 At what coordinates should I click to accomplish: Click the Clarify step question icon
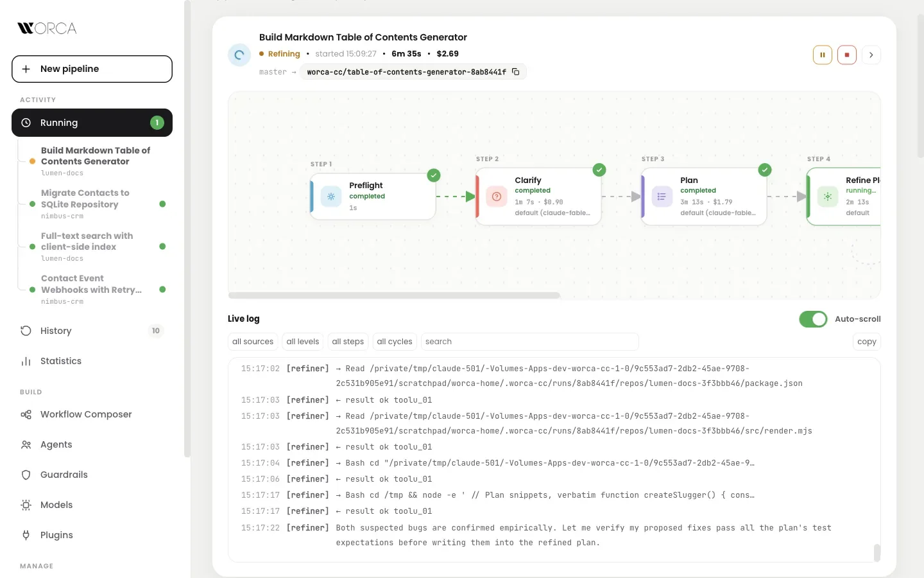click(497, 197)
